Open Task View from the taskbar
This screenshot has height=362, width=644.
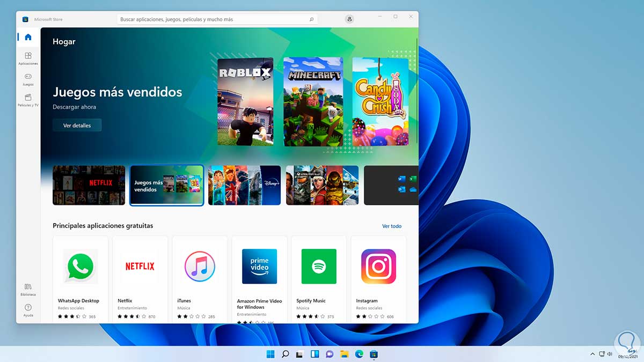300,354
